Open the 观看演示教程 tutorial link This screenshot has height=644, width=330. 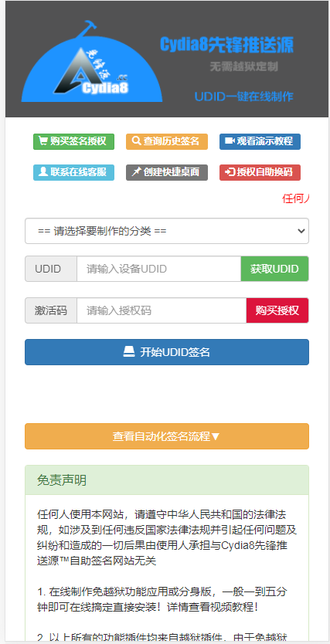point(260,141)
